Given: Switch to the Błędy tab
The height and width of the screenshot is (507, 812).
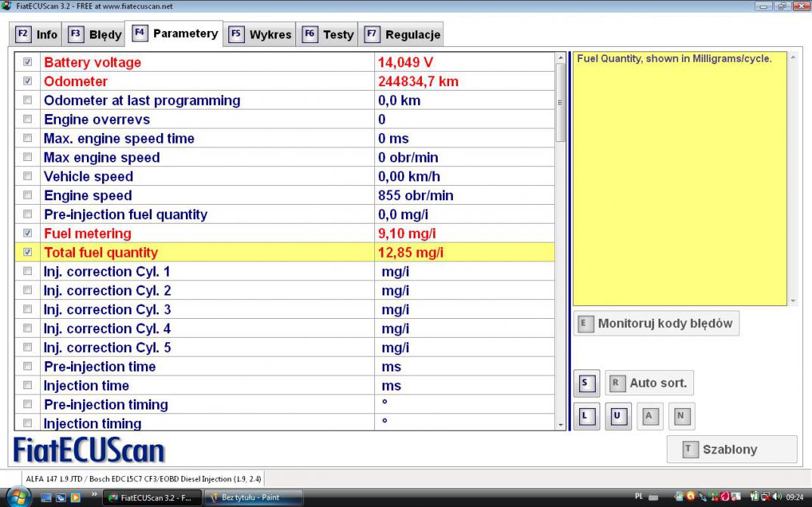Looking at the screenshot, I should click(x=97, y=34).
